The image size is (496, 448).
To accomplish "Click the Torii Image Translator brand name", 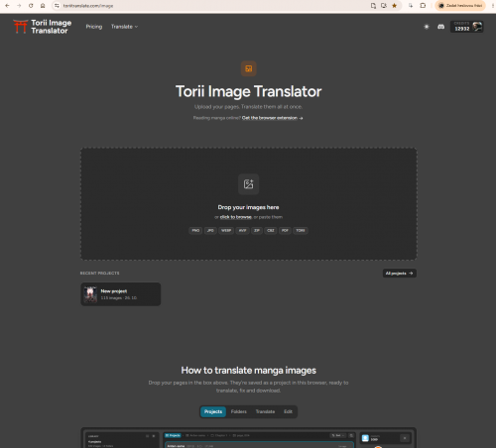I will tap(52, 27).
